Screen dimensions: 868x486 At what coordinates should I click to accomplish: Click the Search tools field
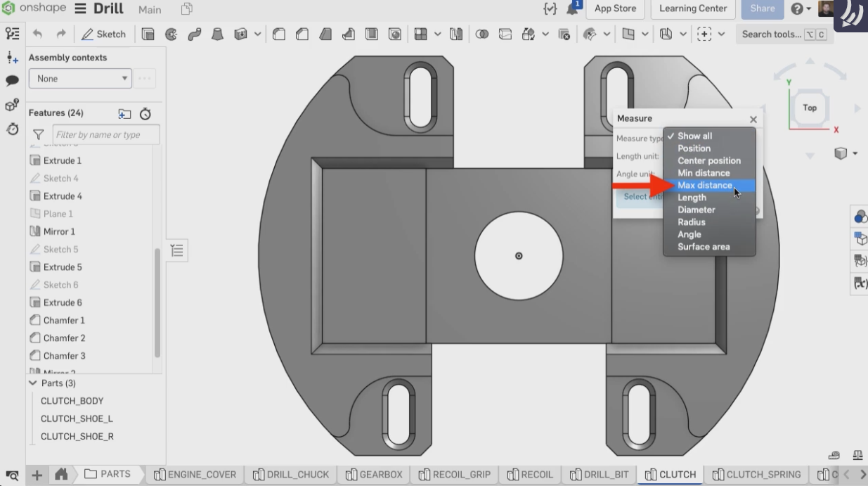[x=784, y=34]
